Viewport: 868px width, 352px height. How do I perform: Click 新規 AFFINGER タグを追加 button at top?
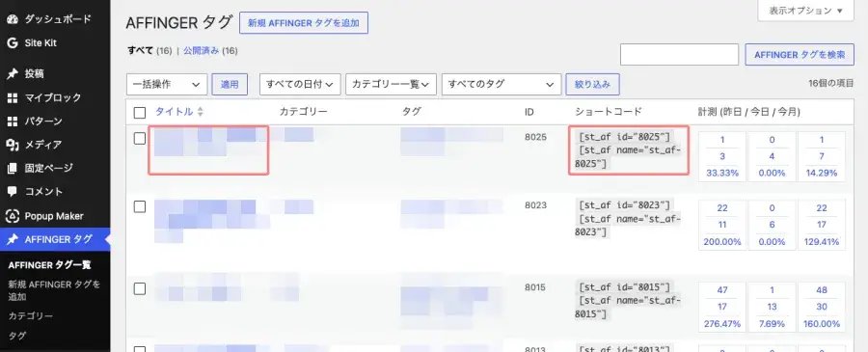(304, 23)
